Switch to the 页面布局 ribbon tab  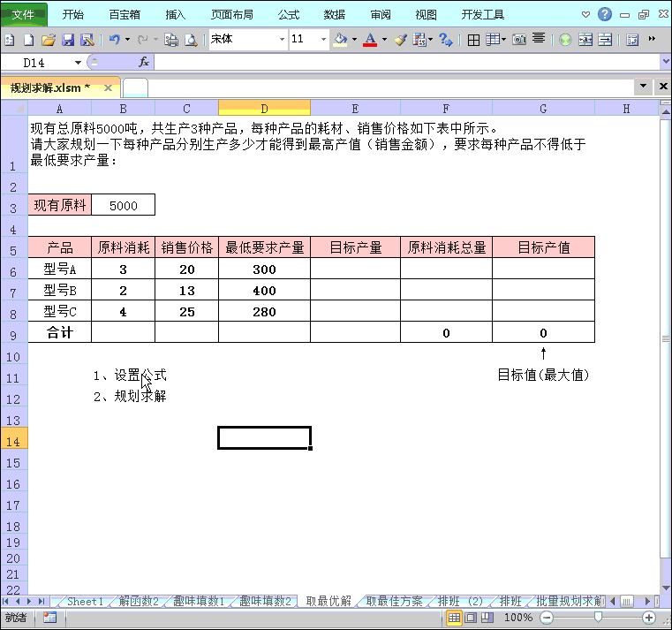(x=232, y=15)
